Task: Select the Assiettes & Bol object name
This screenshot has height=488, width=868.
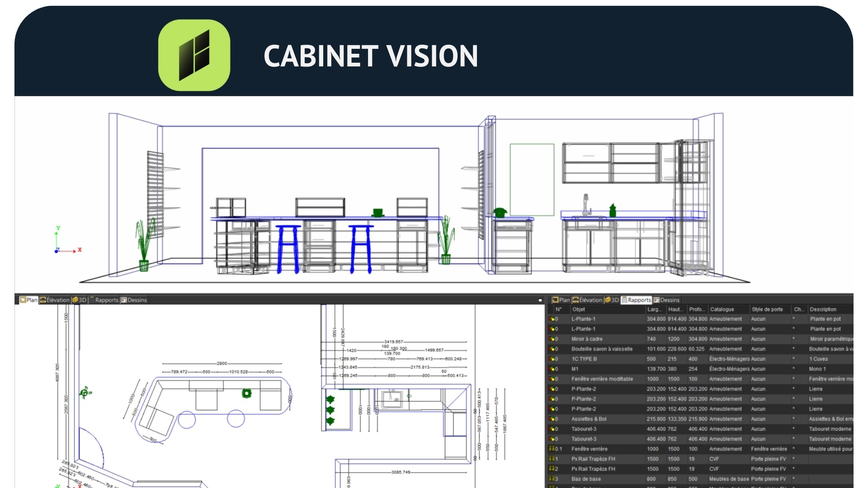Action: (589, 419)
